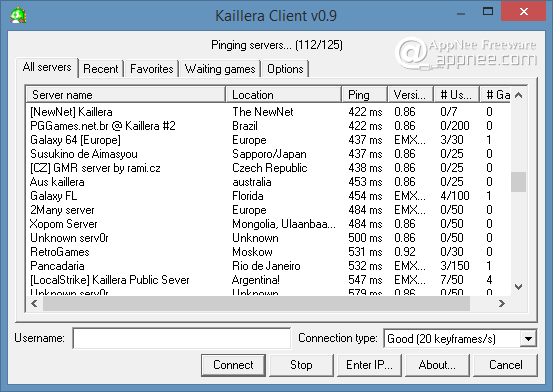The image size is (553, 392).
Task: Click the 0/200 users value
Action: (455, 126)
